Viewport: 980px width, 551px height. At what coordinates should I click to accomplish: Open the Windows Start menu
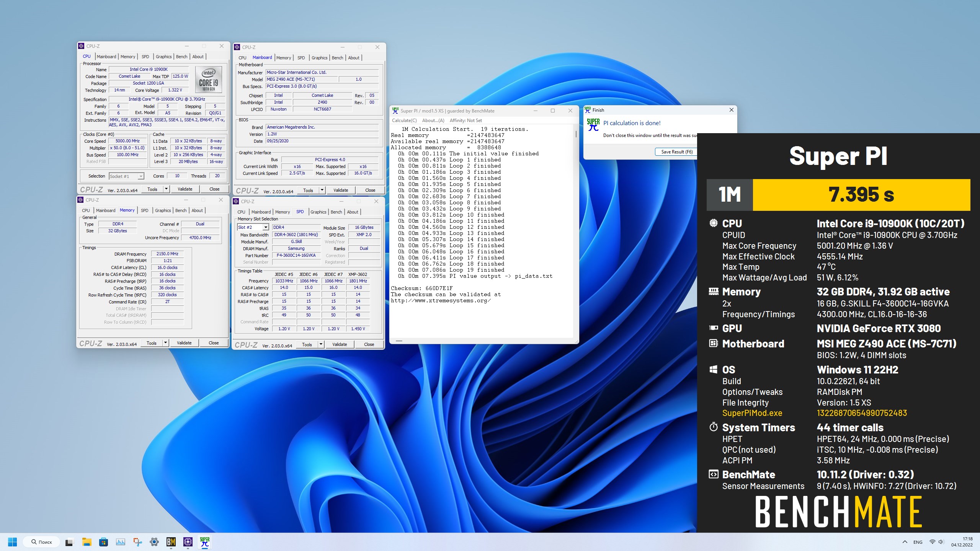point(12,542)
